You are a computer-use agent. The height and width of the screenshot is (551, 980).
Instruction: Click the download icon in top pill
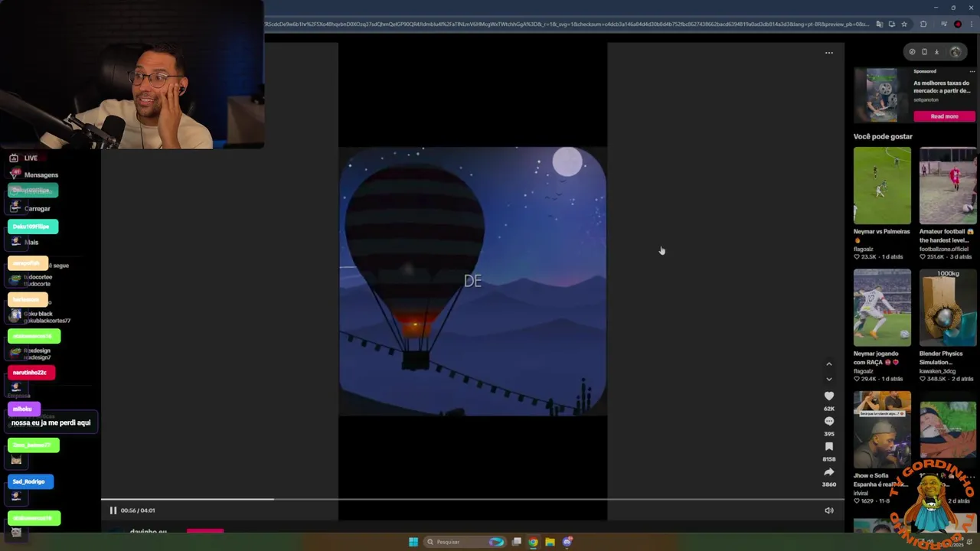[936, 52]
